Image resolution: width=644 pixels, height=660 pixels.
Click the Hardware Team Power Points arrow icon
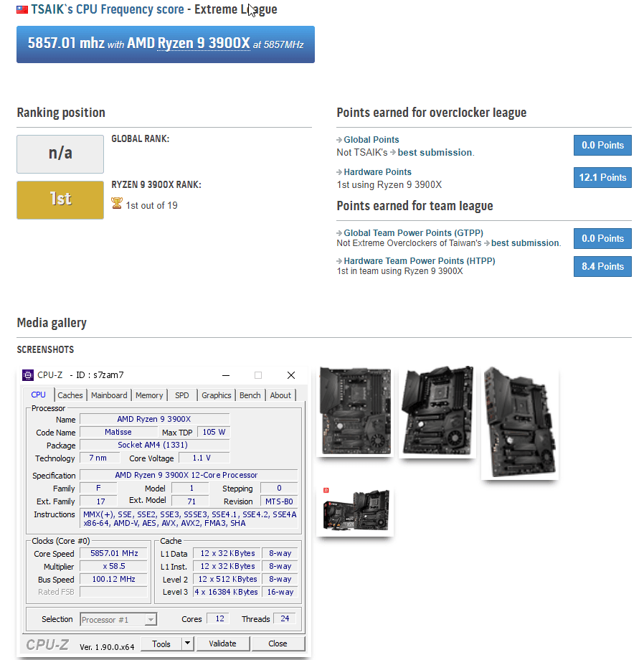(341, 259)
